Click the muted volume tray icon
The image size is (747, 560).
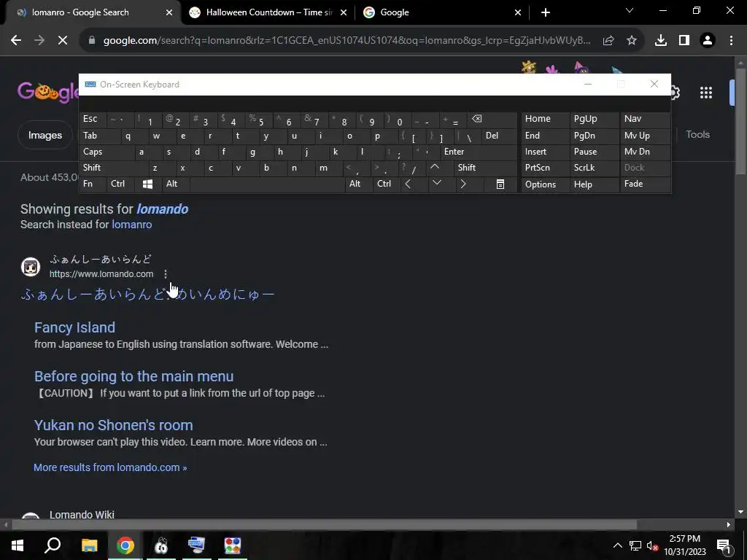point(652,545)
